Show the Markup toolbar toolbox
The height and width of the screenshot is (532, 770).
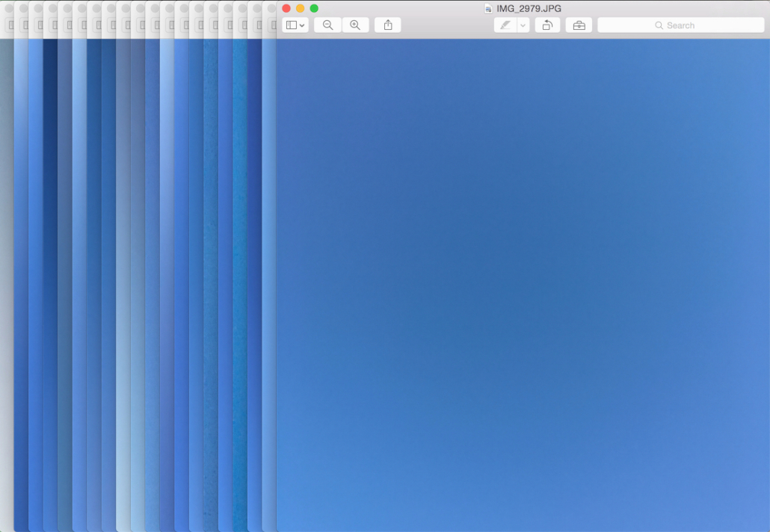click(x=579, y=25)
